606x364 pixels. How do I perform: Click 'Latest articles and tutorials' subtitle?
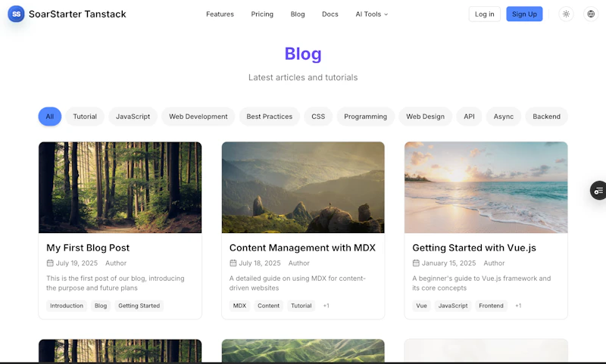[x=303, y=77]
